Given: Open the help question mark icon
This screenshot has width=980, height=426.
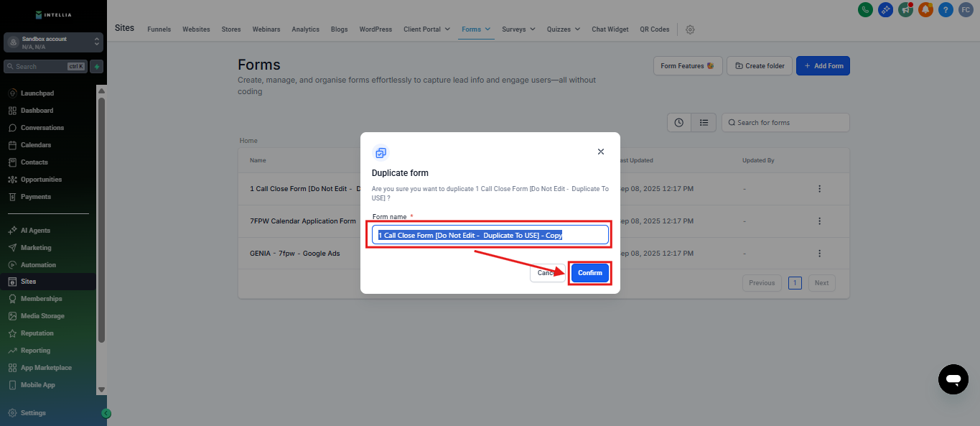Looking at the screenshot, I should coord(946,10).
